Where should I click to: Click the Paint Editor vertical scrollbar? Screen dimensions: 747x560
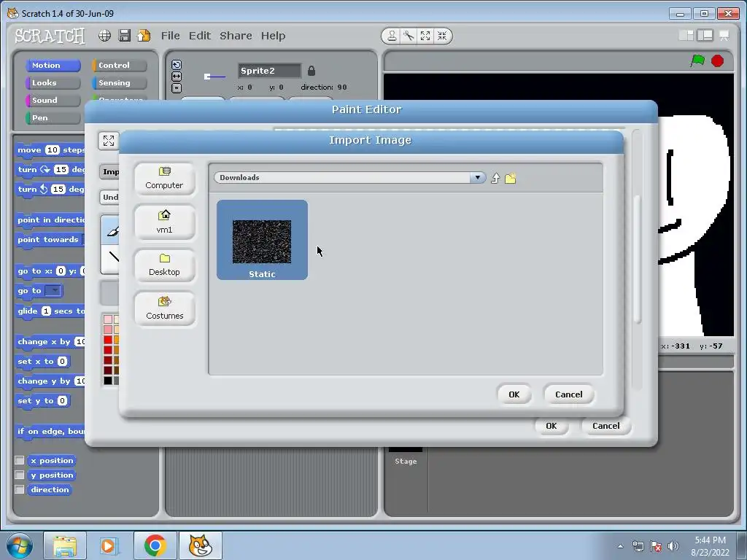[637, 260]
